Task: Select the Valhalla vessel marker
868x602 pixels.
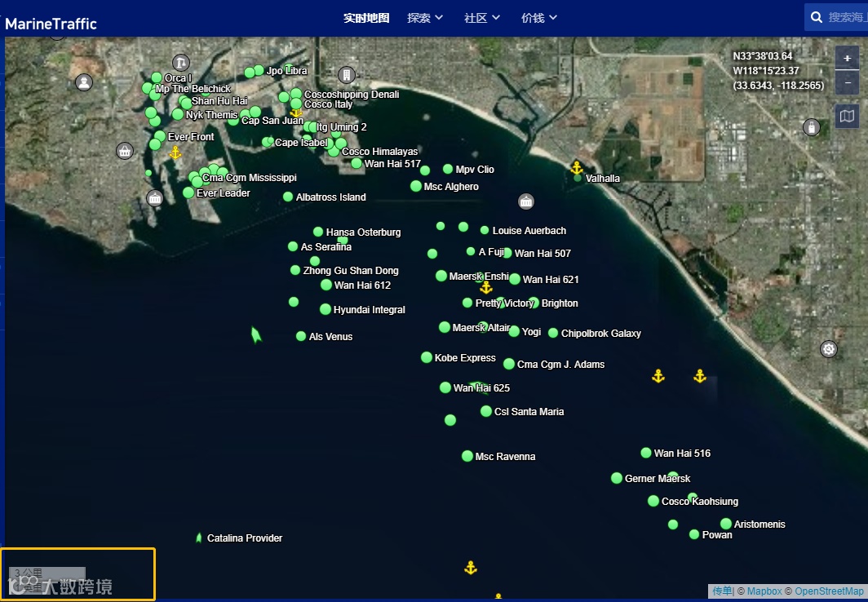Action: click(578, 178)
